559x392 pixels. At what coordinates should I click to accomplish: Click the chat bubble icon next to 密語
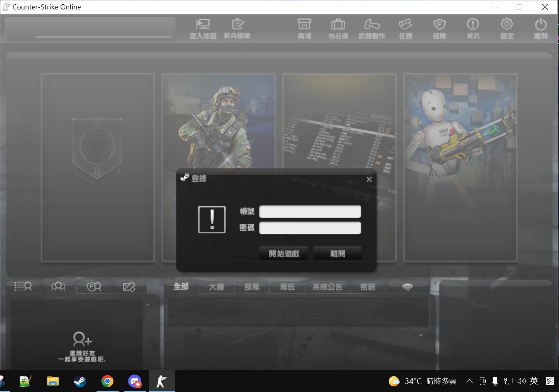pyautogui.click(x=407, y=287)
